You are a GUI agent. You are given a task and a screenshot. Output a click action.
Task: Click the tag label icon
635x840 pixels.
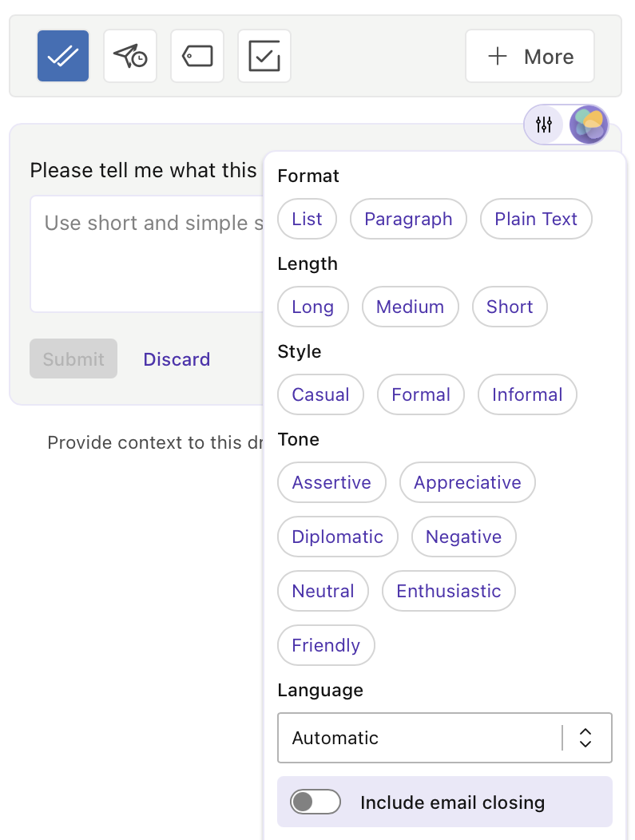point(197,56)
